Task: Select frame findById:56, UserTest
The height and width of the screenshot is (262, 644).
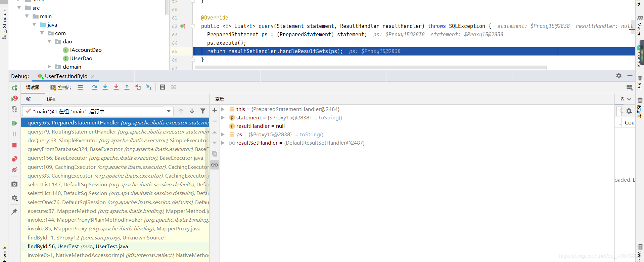Action: point(115,247)
